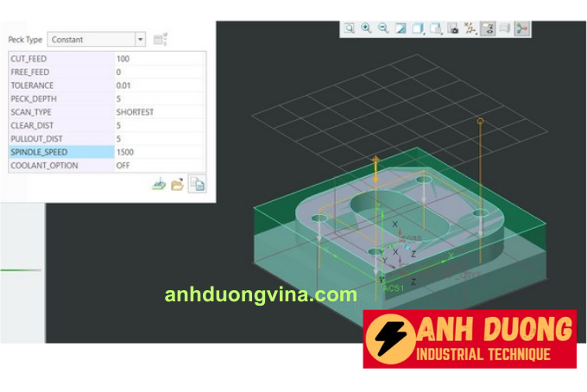Click the copy parameters icon
Image resolution: width=587 pixels, height=392 pixels.
(197, 184)
